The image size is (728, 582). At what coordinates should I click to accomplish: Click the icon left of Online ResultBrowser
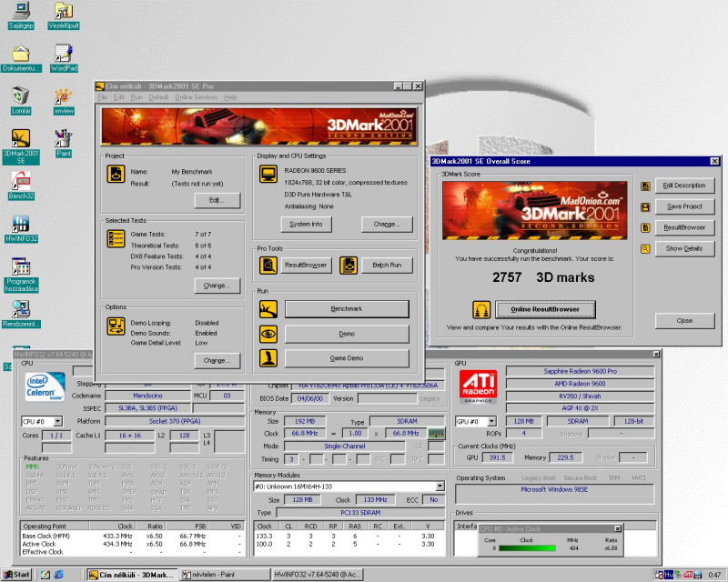[481, 309]
